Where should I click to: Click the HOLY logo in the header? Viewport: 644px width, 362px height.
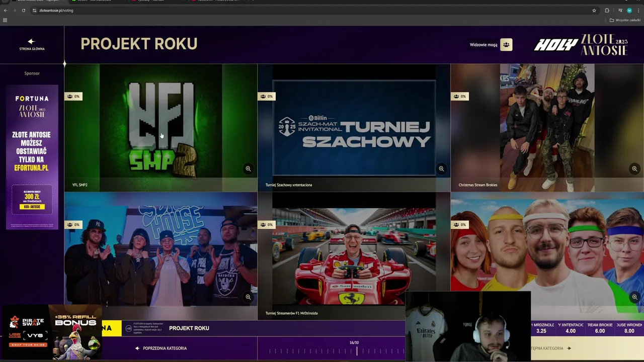click(x=555, y=45)
